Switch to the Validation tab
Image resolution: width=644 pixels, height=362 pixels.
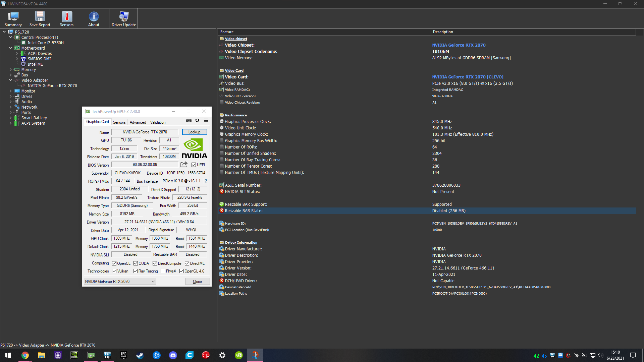(158, 122)
